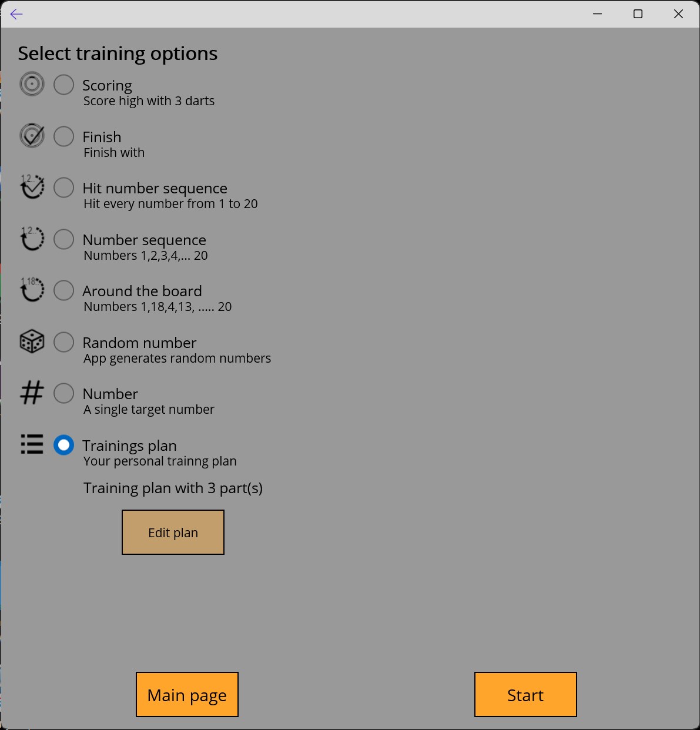The width and height of the screenshot is (700, 730).
Task: Click the Scoring dartboard target icon
Action: (32, 84)
